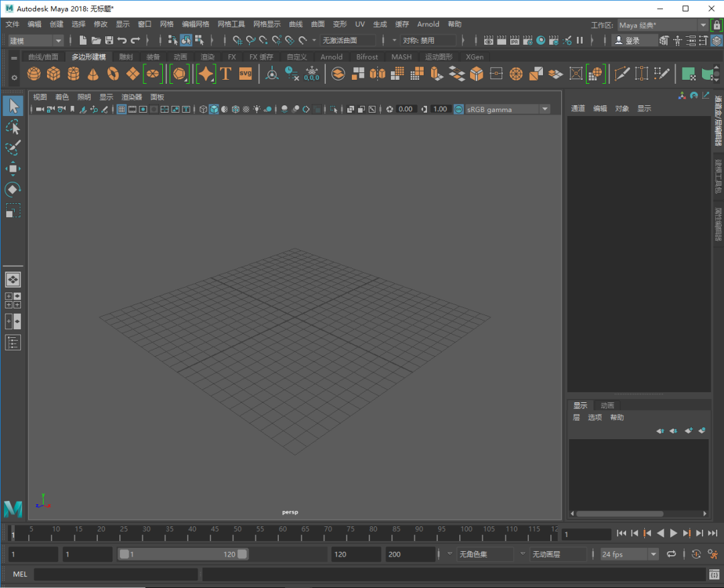Click the MEL command input field
This screenshot has height=588, width=724.
[x=115, y=575]
